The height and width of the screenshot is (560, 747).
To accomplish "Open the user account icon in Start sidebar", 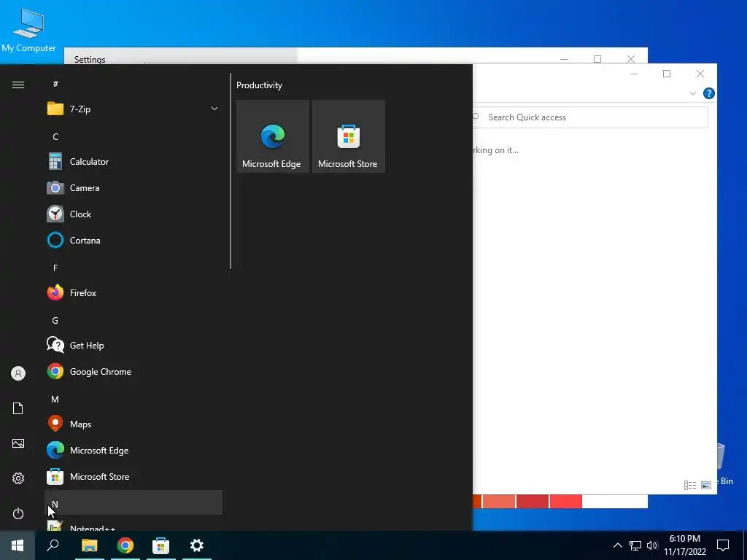I will coord(18,373).
